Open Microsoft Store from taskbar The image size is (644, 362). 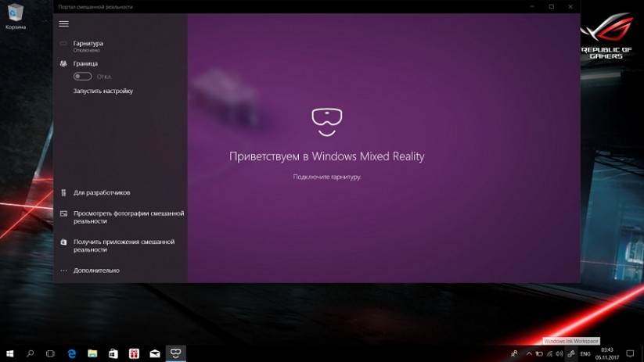point(113,353)
